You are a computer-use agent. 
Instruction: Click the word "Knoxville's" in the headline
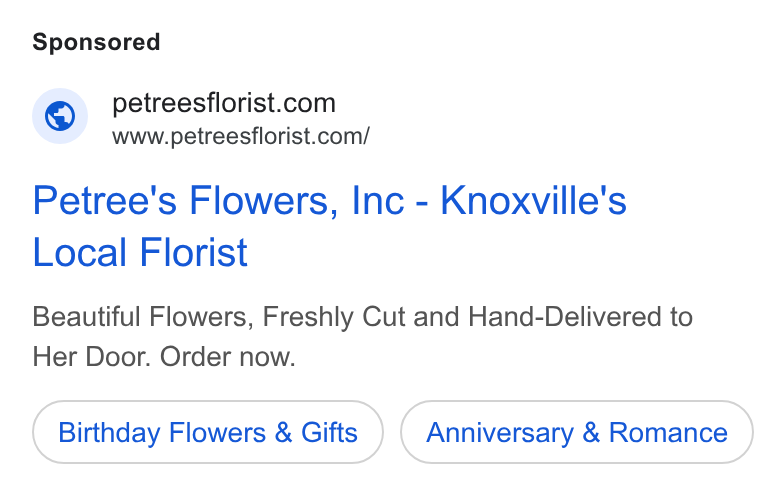[x=533, y=200]
